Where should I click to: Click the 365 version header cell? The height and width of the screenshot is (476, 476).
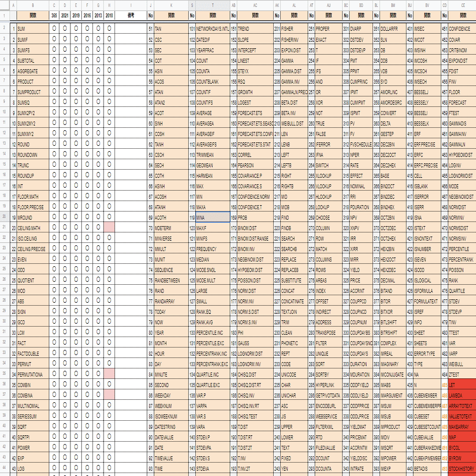coord(54,16)
